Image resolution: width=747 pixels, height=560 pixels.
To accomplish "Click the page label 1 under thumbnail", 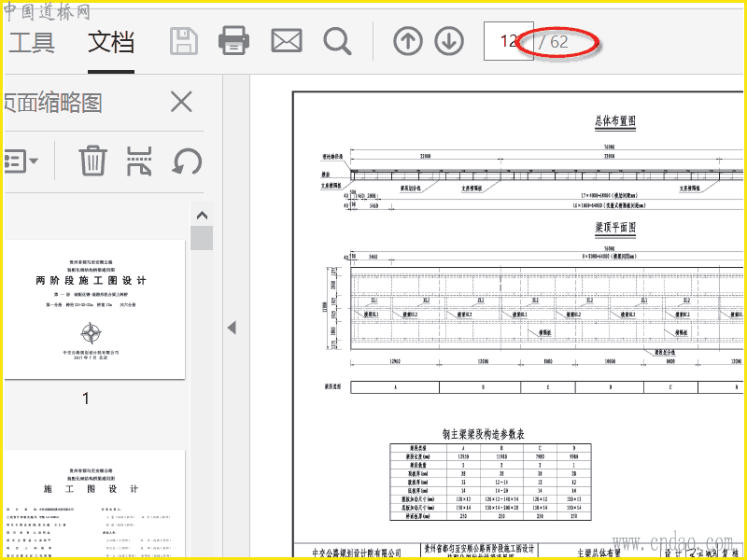I will pyautogui.click(x=86, y=399).
